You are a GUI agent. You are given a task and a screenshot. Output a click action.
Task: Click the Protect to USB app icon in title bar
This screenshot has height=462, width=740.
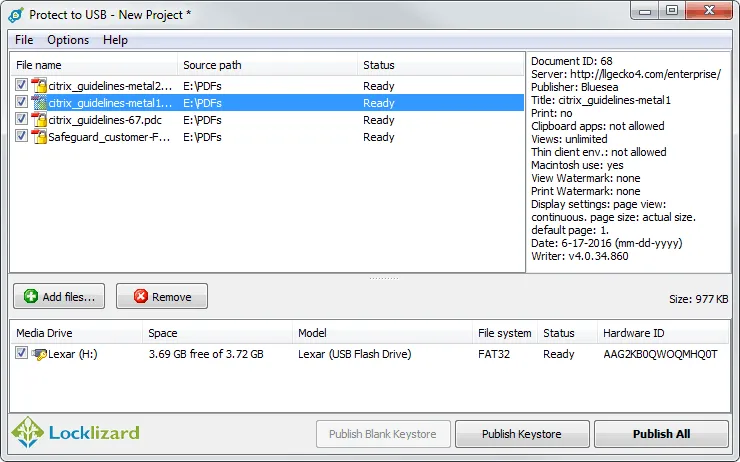coord(16,15)
